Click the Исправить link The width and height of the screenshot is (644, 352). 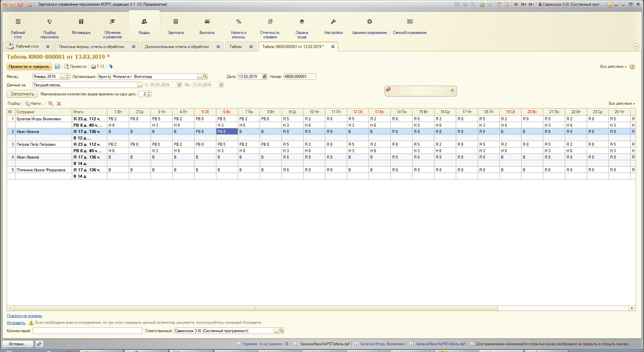(16, 323)
